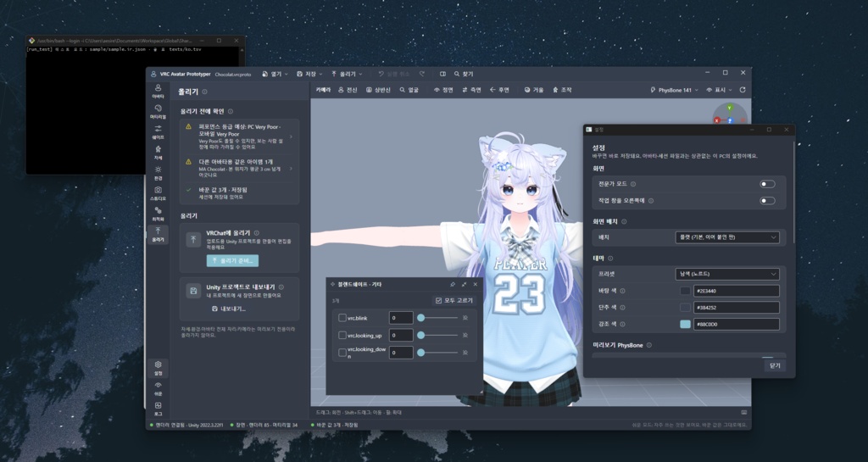Refresh the viewport with the reload icon
The width and height of the screenshot is (868, 462).
pos(743,90)
